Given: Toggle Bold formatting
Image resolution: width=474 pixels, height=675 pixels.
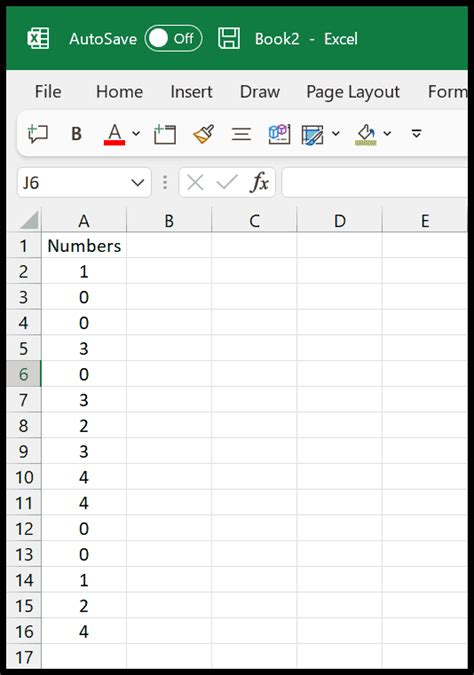Looking at the screenshot, I should tap(76, 134).
